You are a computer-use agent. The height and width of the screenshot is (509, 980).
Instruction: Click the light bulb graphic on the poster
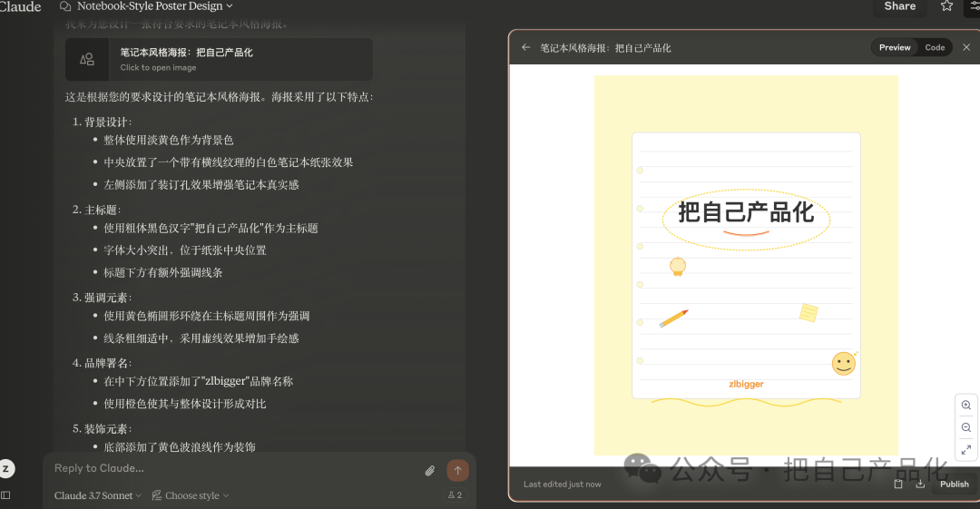tap(678, 267)
